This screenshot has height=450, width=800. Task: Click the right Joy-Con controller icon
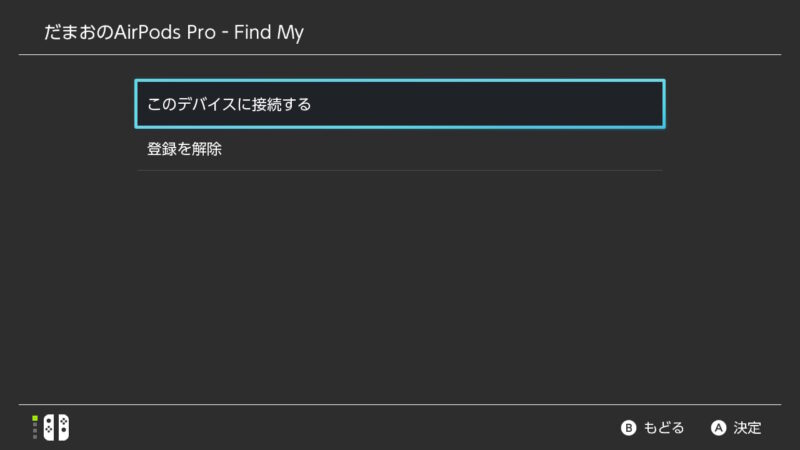[63, 428]
